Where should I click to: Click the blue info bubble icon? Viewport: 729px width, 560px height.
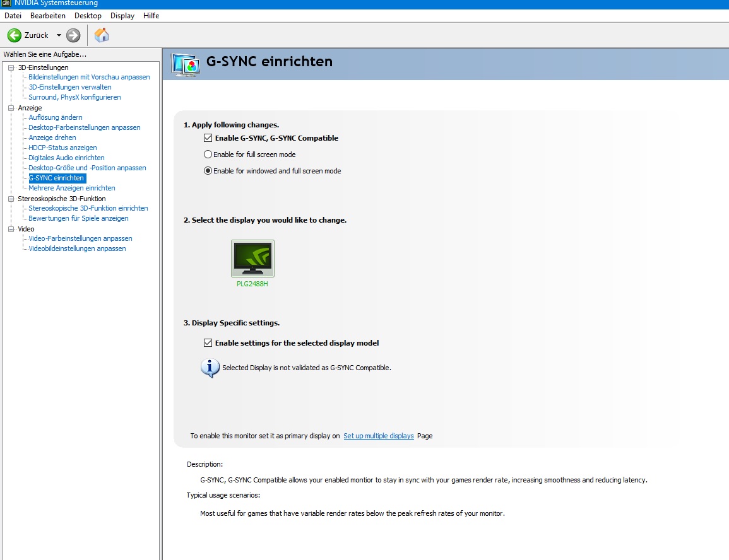point(210,368)
